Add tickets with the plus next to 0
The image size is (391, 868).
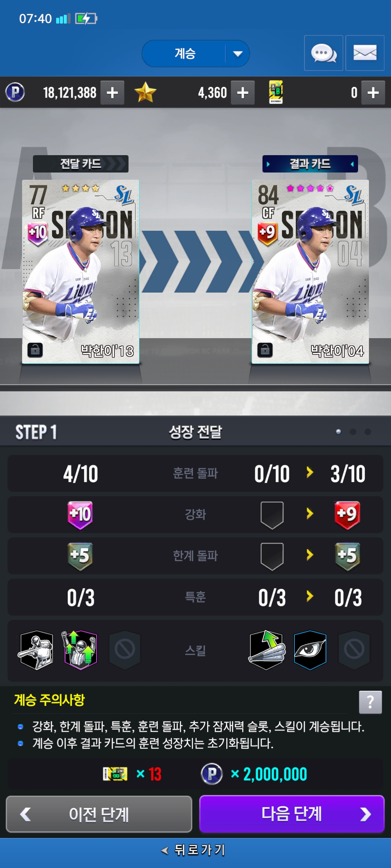click(373, 93)
